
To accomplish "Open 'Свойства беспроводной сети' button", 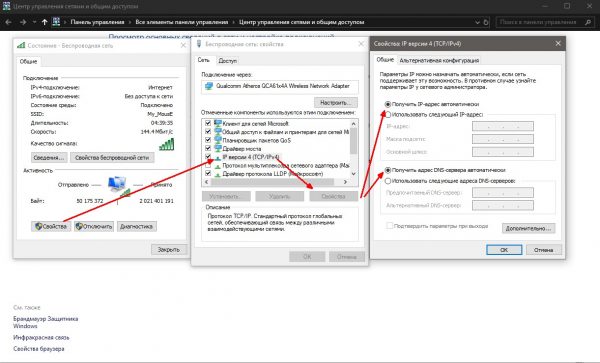I will click(112, 158).
